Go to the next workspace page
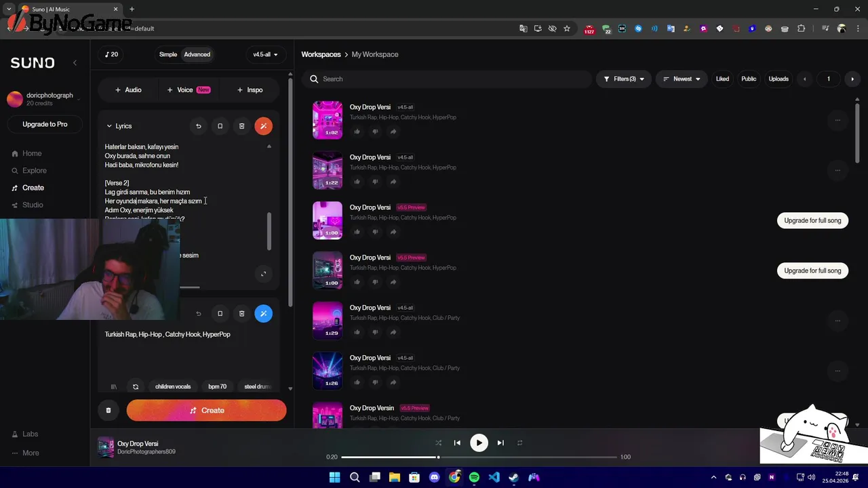Image resolution: width=868 pixels, height=488 pixels. (x=852, y=79)
